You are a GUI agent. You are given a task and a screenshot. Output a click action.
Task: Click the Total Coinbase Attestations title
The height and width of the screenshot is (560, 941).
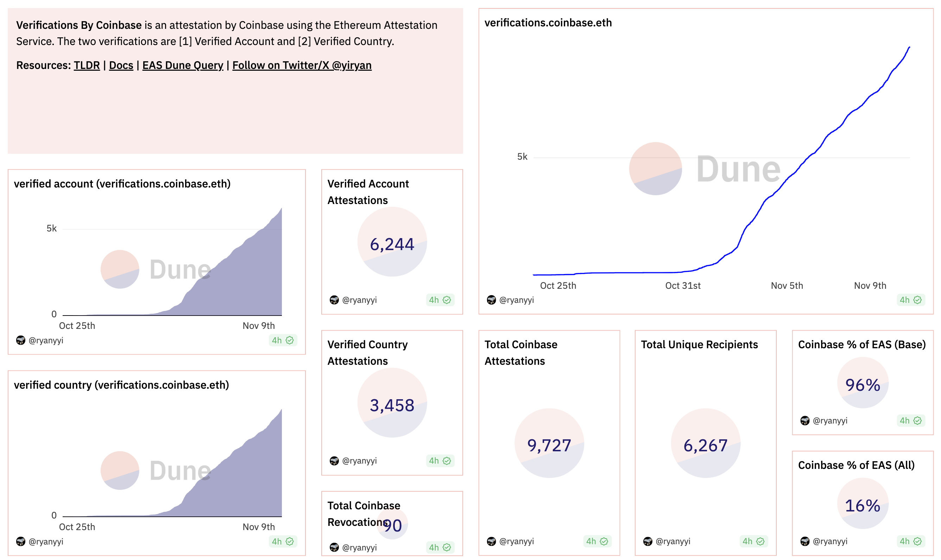(520, 352)
